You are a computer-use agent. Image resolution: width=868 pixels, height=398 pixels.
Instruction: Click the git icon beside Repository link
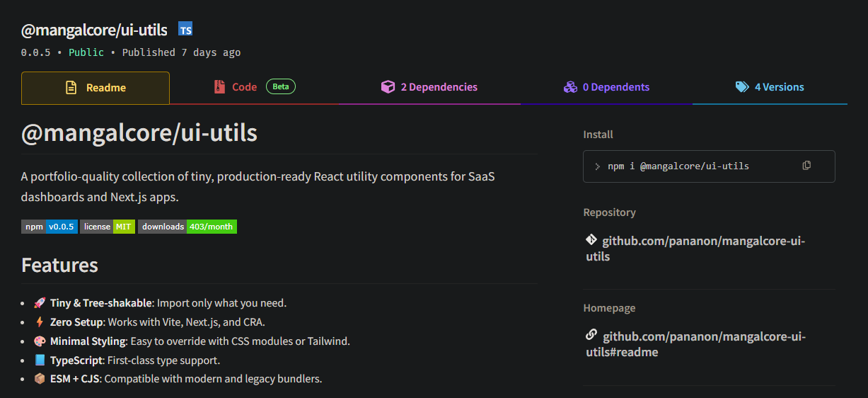591,241
